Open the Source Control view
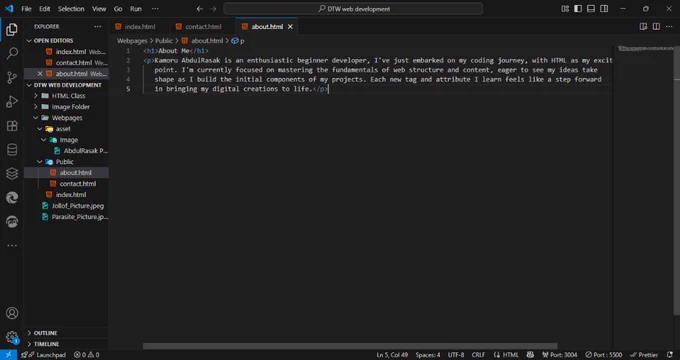Viewport: 680px width, 360px height. pyautogui.click(x=12, y=78)
